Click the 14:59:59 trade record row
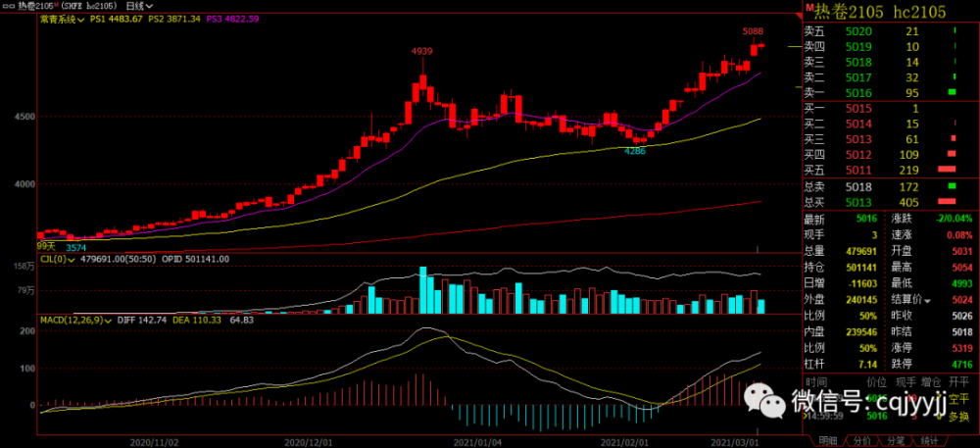Image resolution: width=980 pixels, height=448 pixels. tap(890, 416)
